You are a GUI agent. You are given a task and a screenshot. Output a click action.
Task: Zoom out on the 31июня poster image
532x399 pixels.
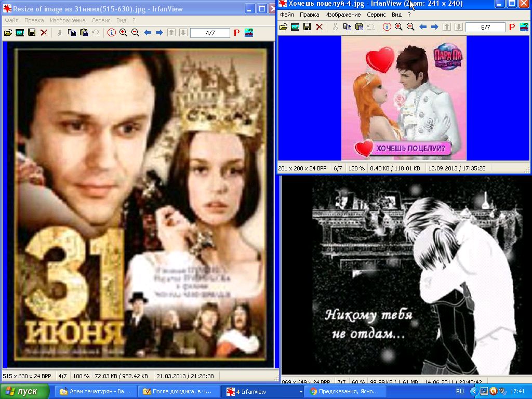[136, 33]
